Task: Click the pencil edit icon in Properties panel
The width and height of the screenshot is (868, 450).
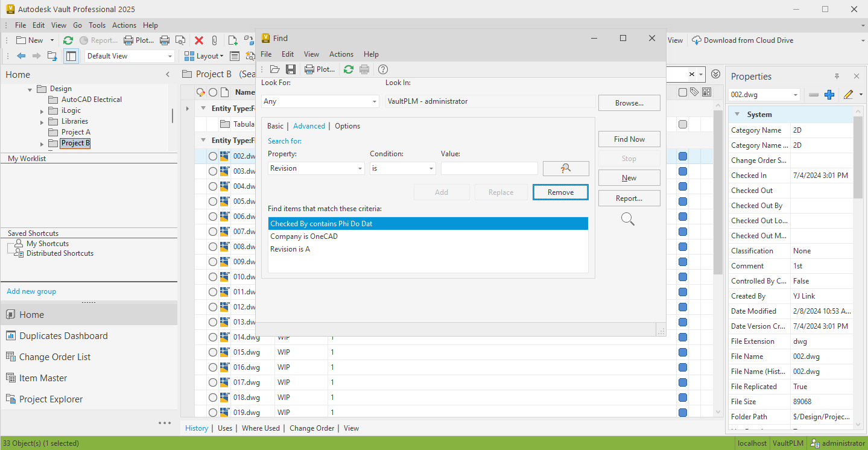Action: [848, 95]
